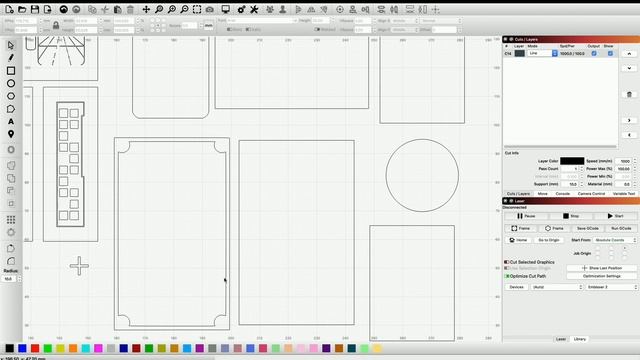Viewport: 640px width, 360px height.
Task: Open the Font dropdown in toolbar
Action: 262,20
